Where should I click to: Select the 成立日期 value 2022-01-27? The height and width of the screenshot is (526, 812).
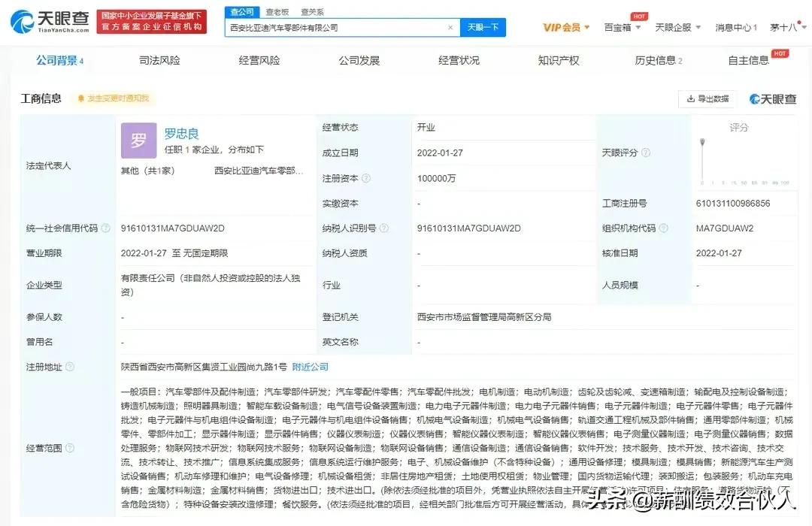point(440,153)
